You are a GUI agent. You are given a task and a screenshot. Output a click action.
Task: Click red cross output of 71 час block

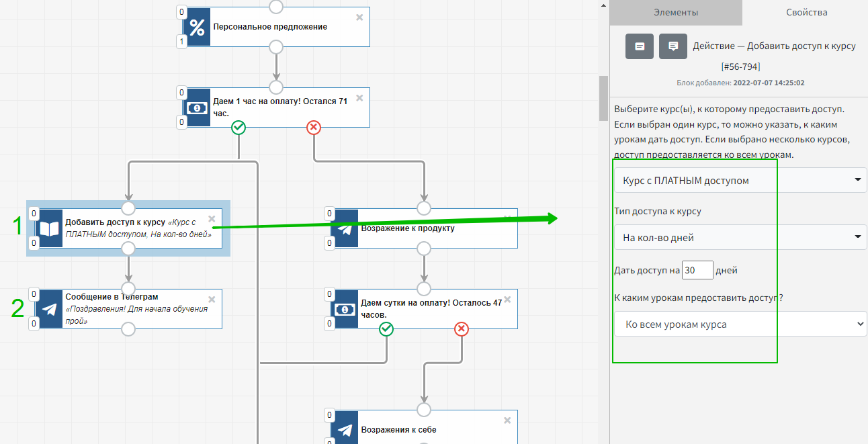point(313,128)
